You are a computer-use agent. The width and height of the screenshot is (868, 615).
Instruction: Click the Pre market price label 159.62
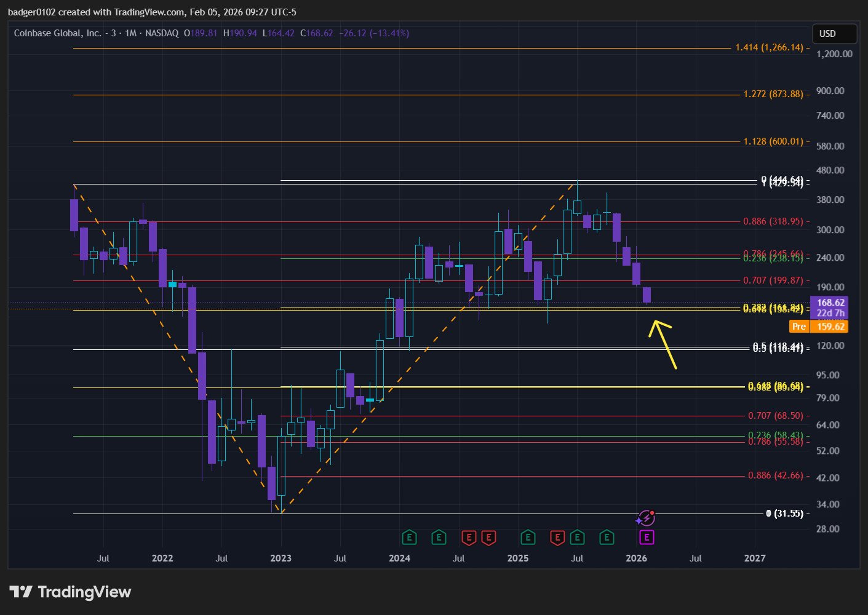[819, 327]
